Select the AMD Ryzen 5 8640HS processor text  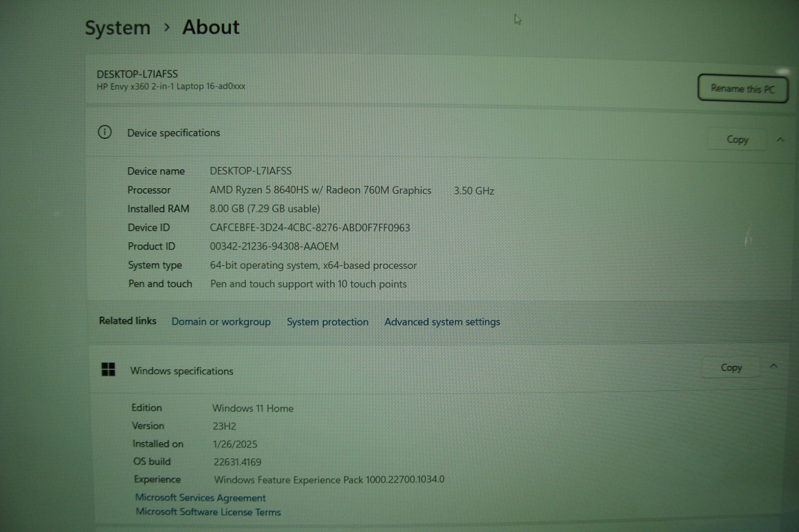(320, 190)
